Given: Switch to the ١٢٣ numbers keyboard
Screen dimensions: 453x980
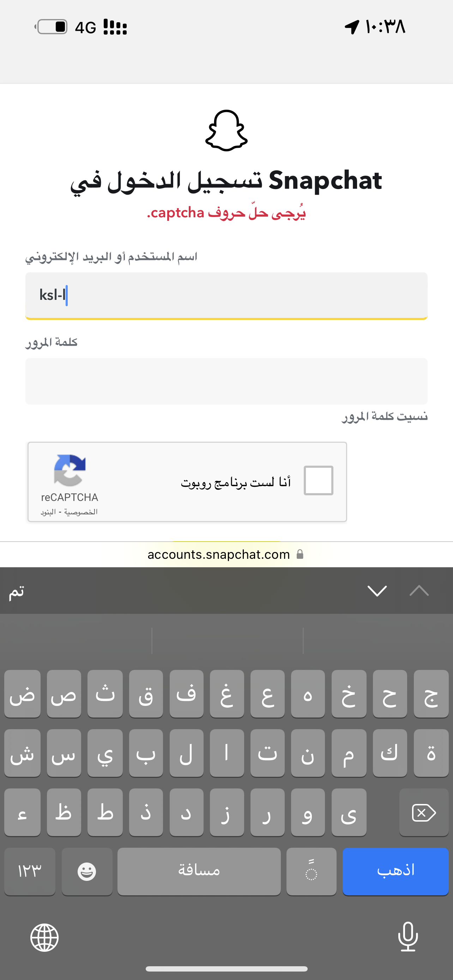Looking at the screenshot, I should point(30,871).
